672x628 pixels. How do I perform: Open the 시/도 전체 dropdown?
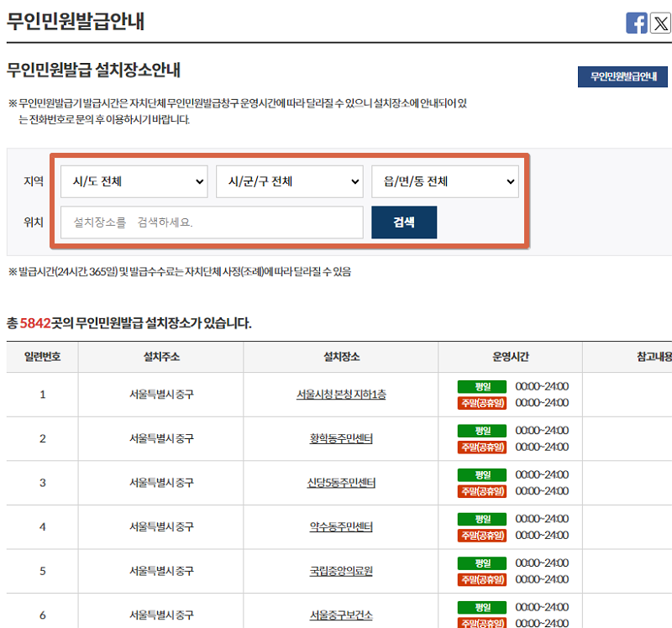click(134, 181)
